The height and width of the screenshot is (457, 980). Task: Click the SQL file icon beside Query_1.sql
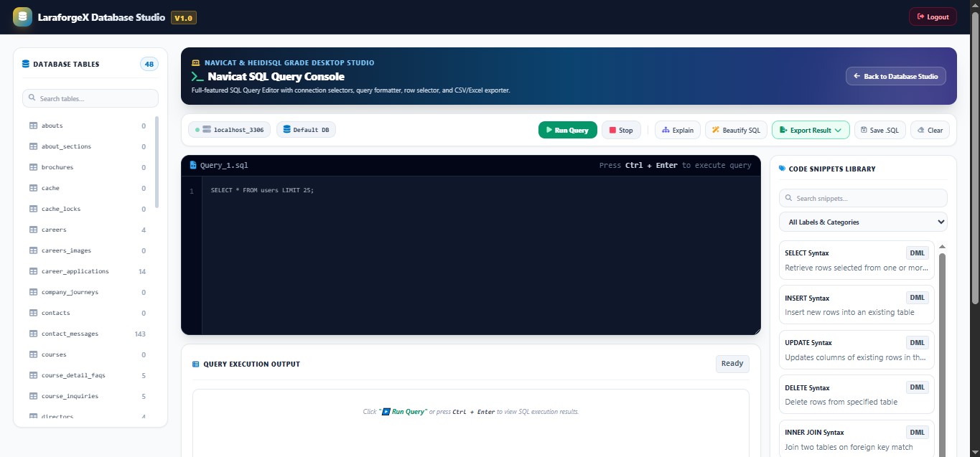(x=193, y=165)
